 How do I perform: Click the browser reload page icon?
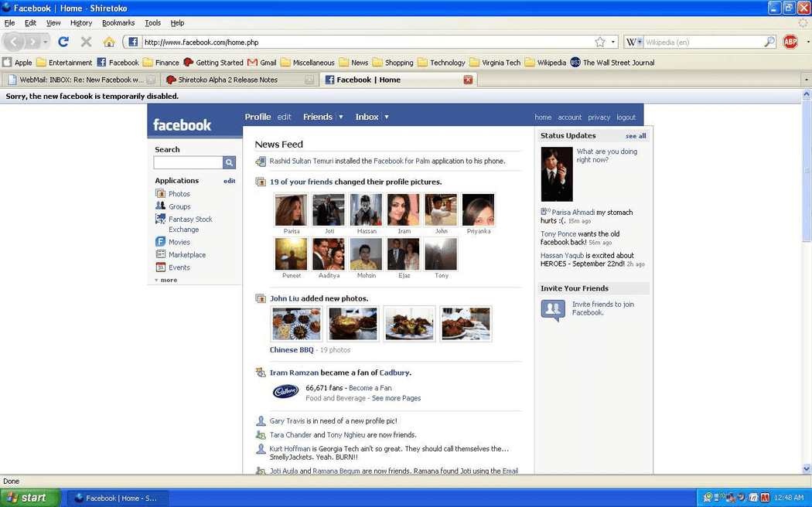pos(63,41)
